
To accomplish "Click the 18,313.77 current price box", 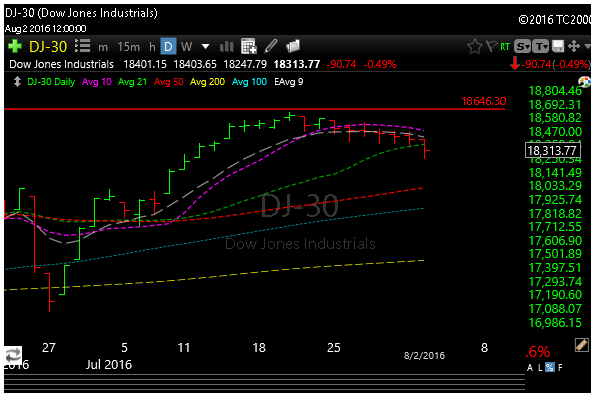I will [552, 151].
